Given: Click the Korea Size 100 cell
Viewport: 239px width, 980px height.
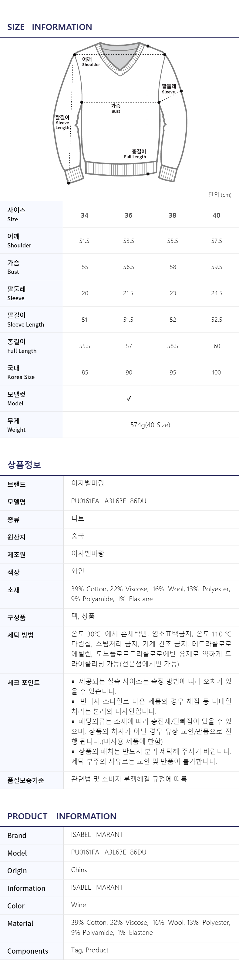Looking at the screenshot, I should [216, 372].
